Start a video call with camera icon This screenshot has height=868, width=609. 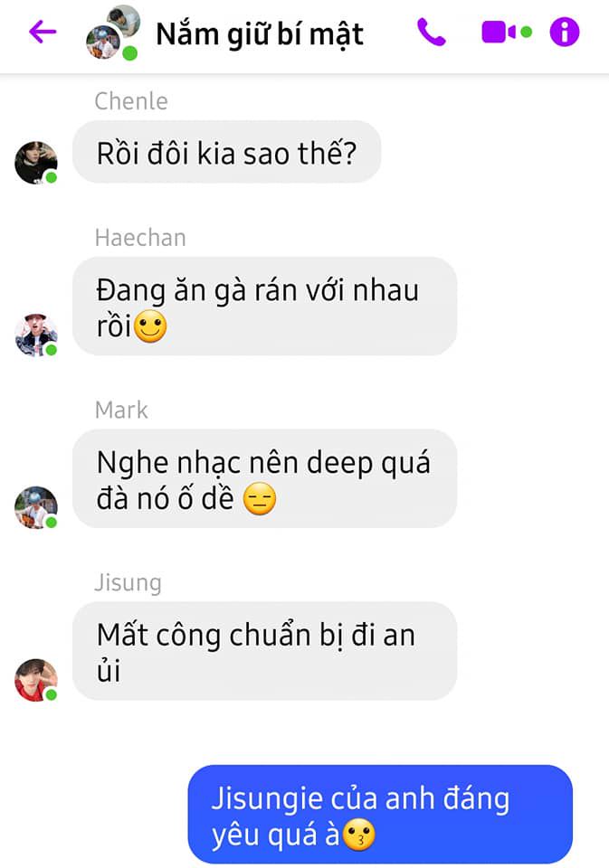pos(500,33)
